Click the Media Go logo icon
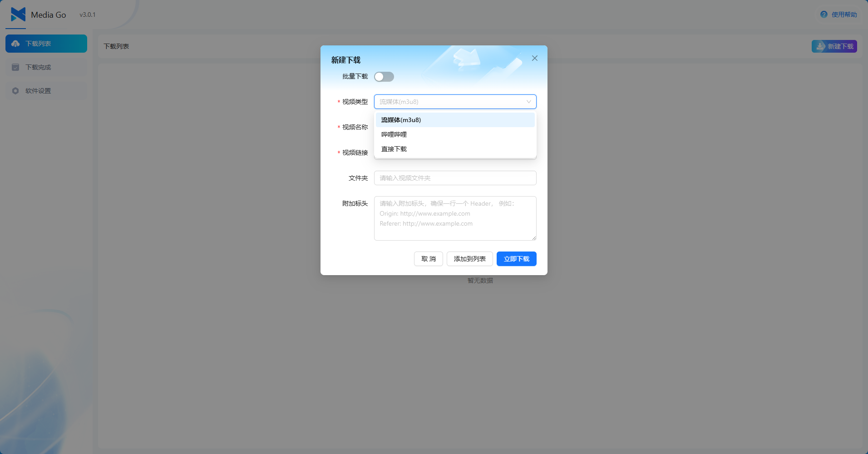 tap(18, 15)
